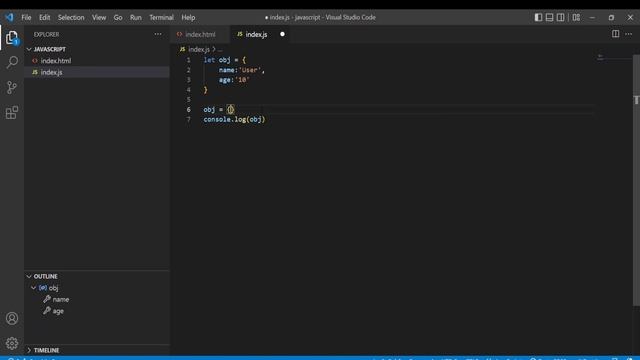Screen dimensions: 640x360
Task: Click '18' string on line 3
Action: 242,80
